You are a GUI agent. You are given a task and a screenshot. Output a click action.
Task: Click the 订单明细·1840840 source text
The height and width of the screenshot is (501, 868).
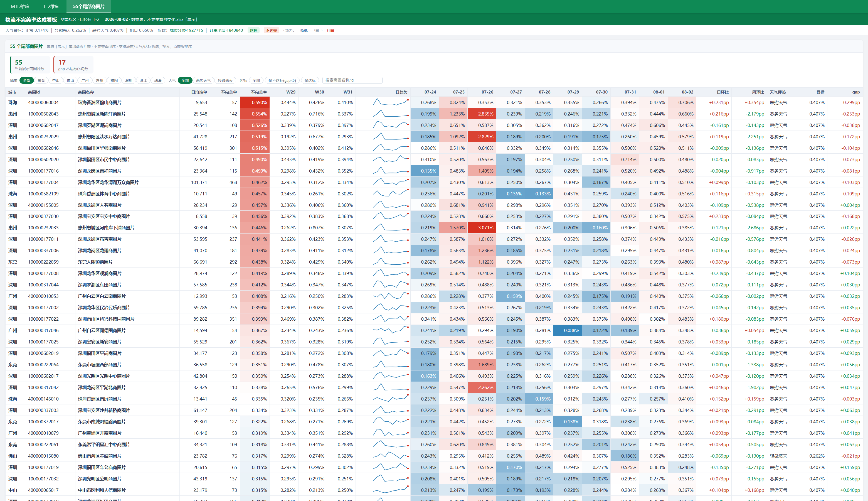tap(226, 30)
